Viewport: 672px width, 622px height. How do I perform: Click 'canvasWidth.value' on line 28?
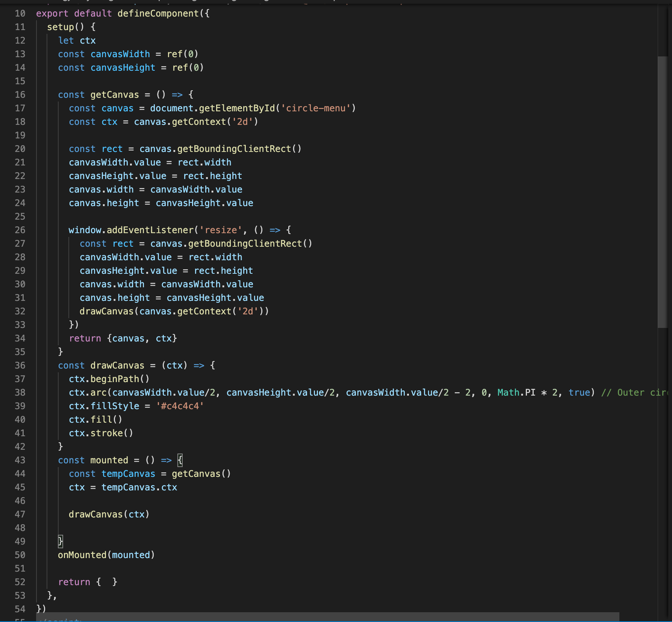tap(126, 257)
